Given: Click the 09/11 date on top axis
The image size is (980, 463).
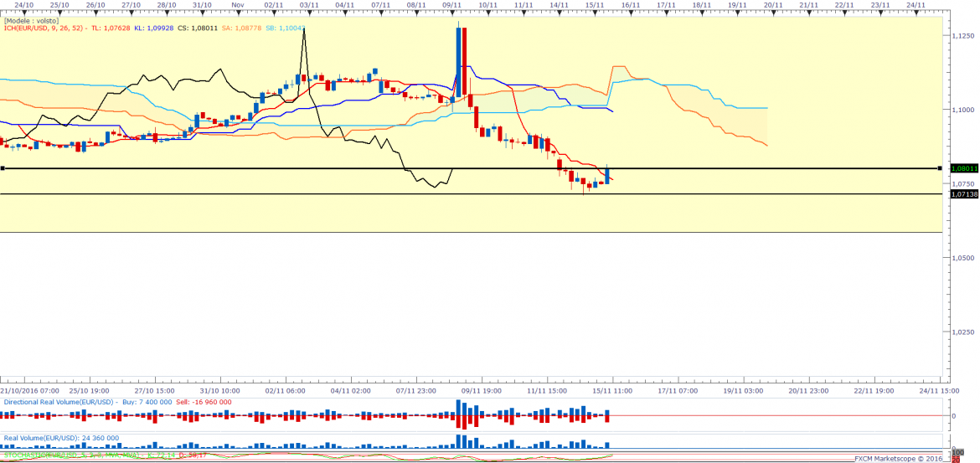Looking at the screenshot, I should tap(452, 5).
